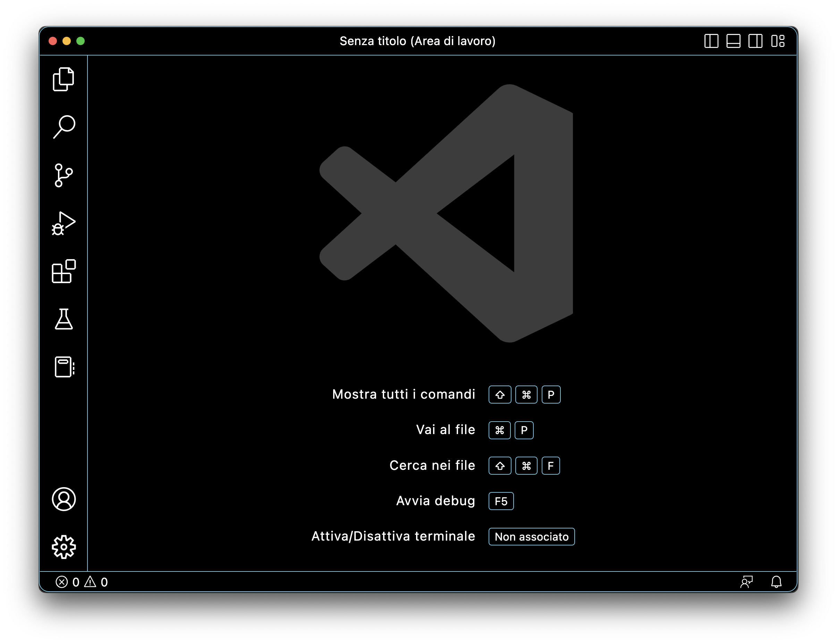Click the 'Non associato' keybinding box
This screenshot has width=837, height=644.
point(532,537)
